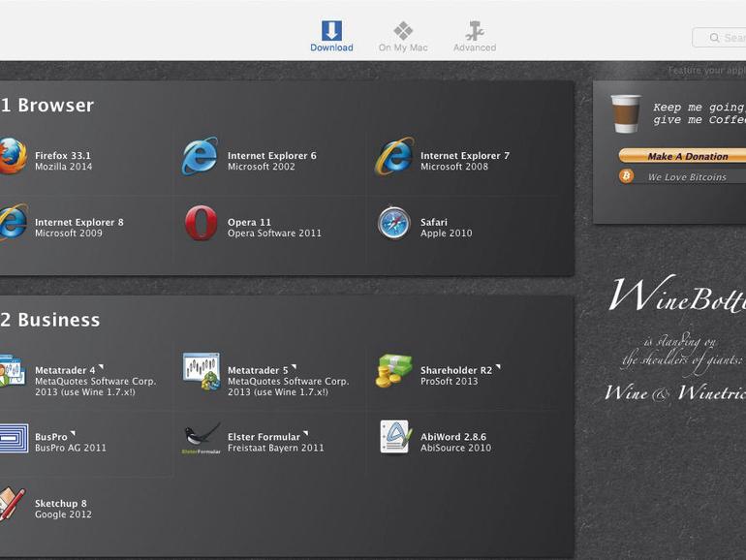This screenshot has height=560, width=746.
Task: Click the Microsoft 2008 subtitle
Action: pos(453,167)
